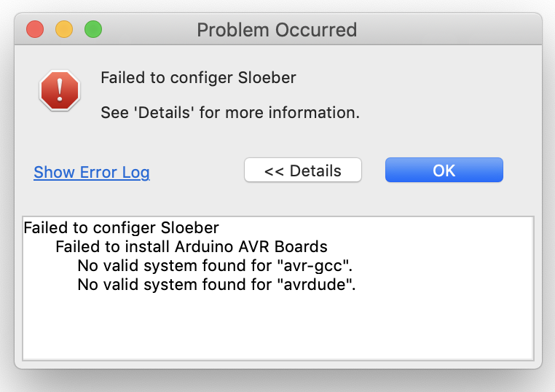The image size is (555, 392).
Task: Click the red error stop-sign icon
Action: (60, 90)
